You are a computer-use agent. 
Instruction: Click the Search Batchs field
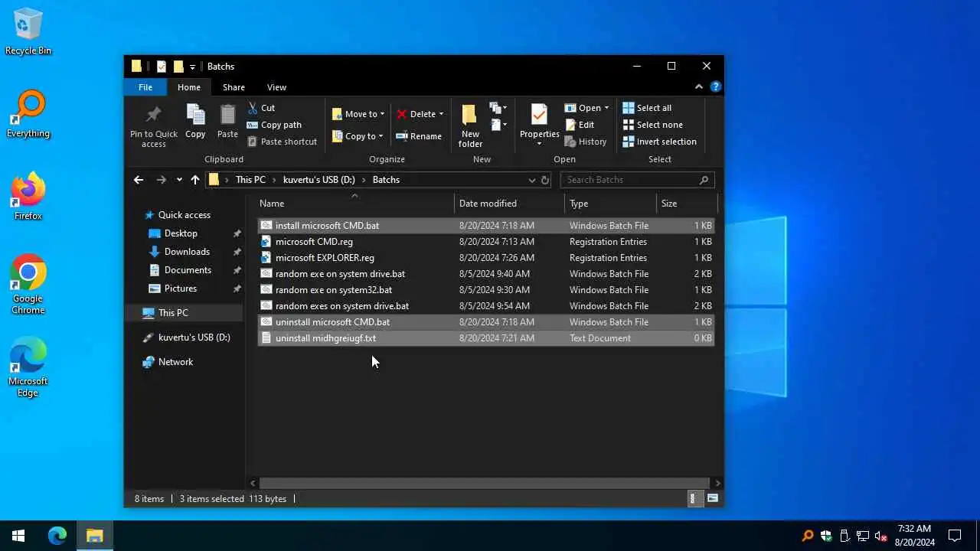(637, 180)
